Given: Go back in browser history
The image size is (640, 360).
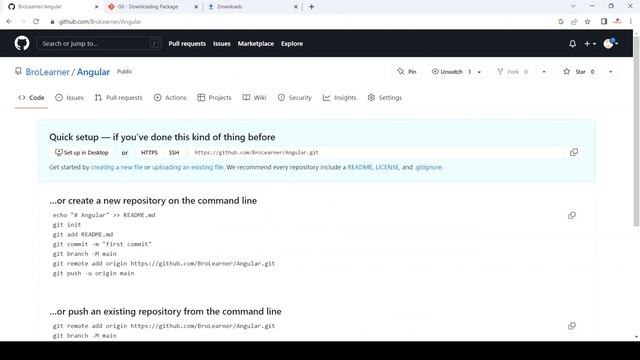Looking at the screenshot, I should pyautogui.click(x=9, y=21).
